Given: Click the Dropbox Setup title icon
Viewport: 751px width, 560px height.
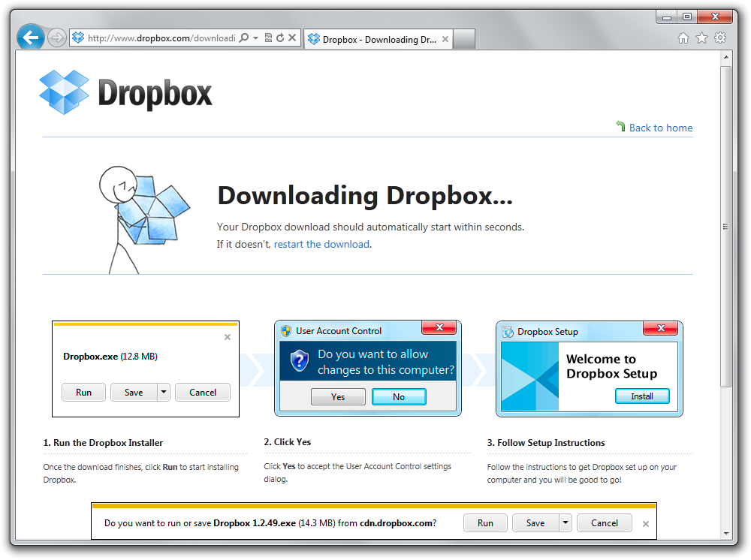Looking at the screenshot, I should point(507,331).
